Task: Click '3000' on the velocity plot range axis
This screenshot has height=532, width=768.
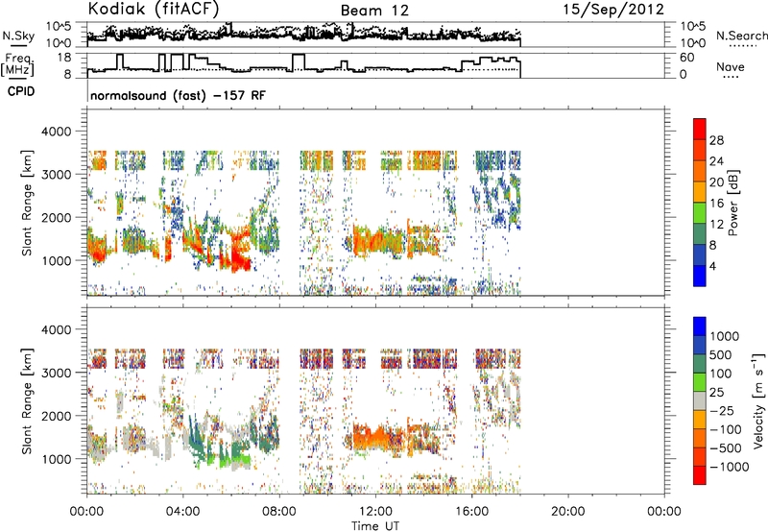Action: click(56, 373)
